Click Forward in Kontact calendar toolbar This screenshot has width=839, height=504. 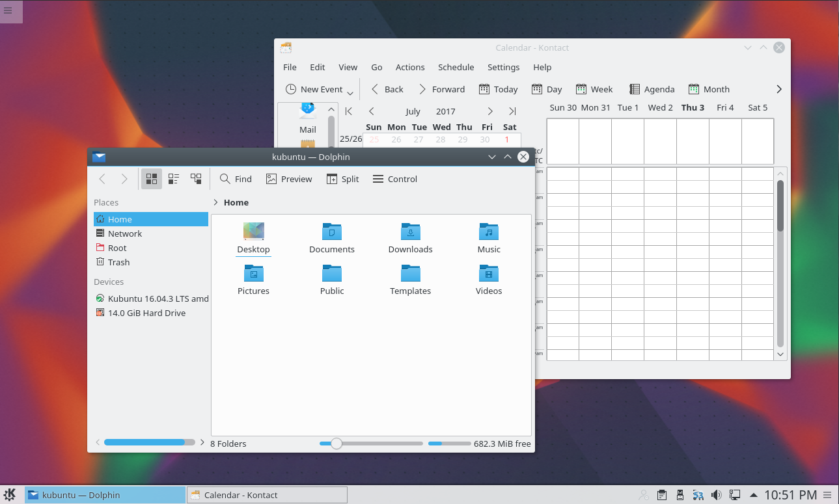tap(441, 89)
